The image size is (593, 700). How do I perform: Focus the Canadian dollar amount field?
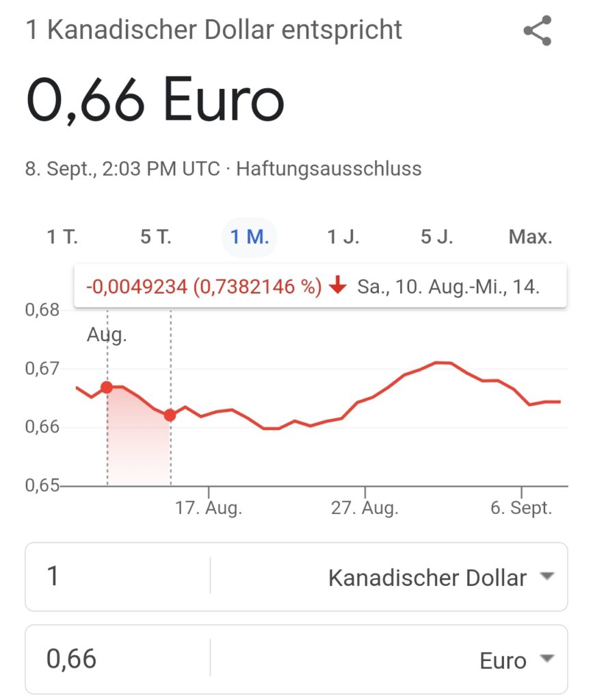pyautogui.click(x=118, y=576)
